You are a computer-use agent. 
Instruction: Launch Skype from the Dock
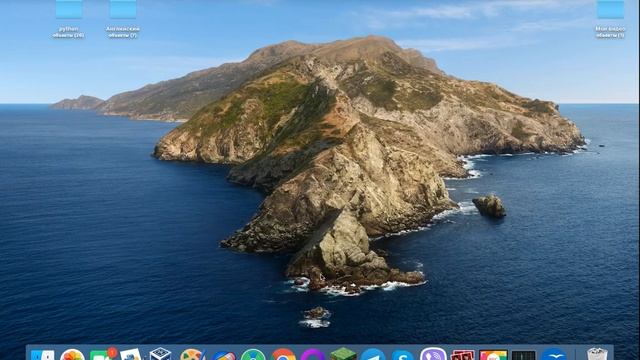pos(403,355)
